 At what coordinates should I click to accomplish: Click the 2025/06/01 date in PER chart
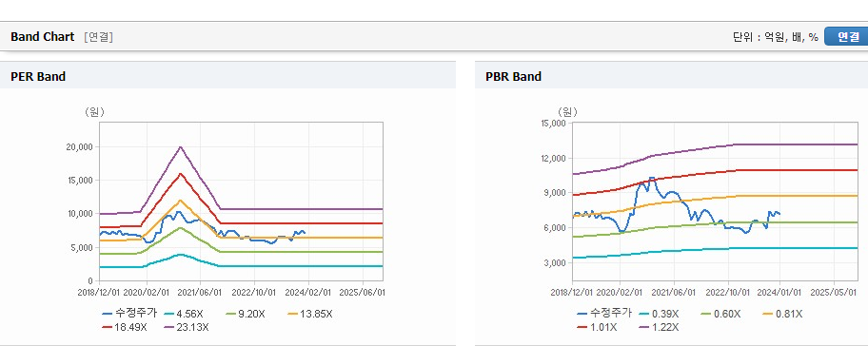coord(362,292)
